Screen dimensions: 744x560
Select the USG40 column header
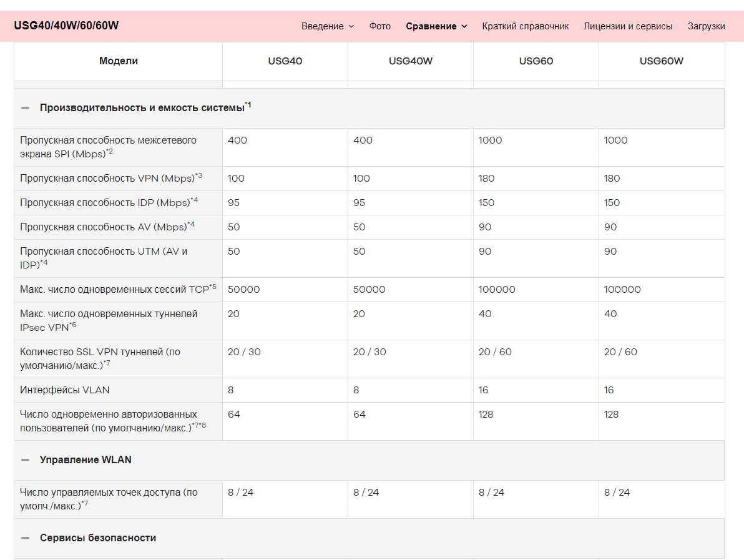tap(285, 61)
